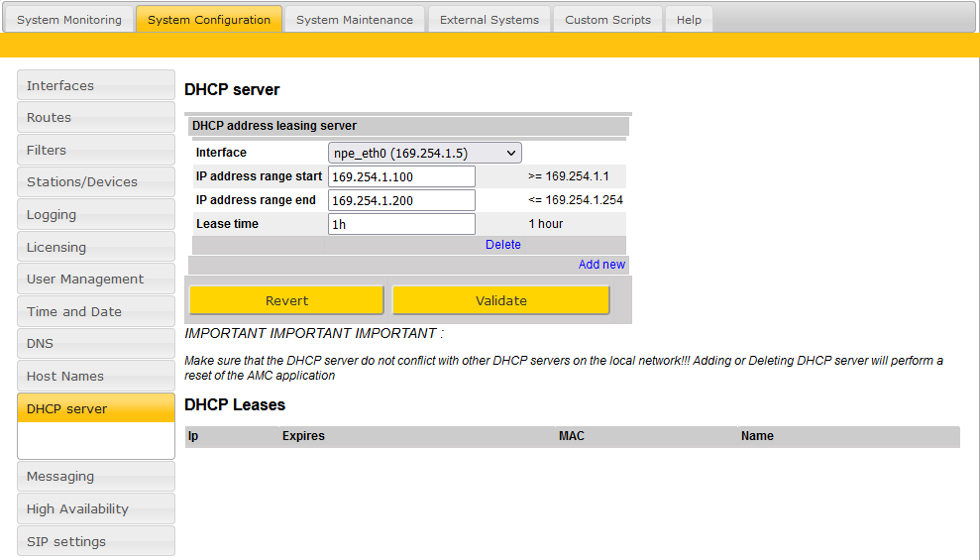The height and width of the screenshot is (560, 980).
Task: Open SIP settings in sidebar
Action: (x=95, y=542)
